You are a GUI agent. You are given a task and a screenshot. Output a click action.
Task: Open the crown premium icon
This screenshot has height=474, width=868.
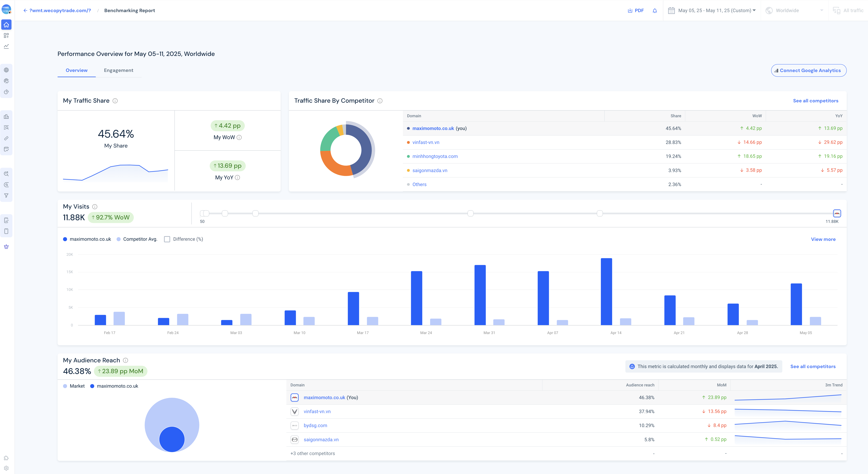pos(6,246)
